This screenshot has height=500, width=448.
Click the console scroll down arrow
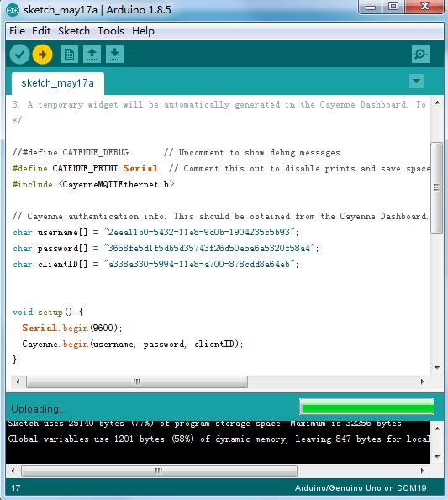[x=437, y=457]
